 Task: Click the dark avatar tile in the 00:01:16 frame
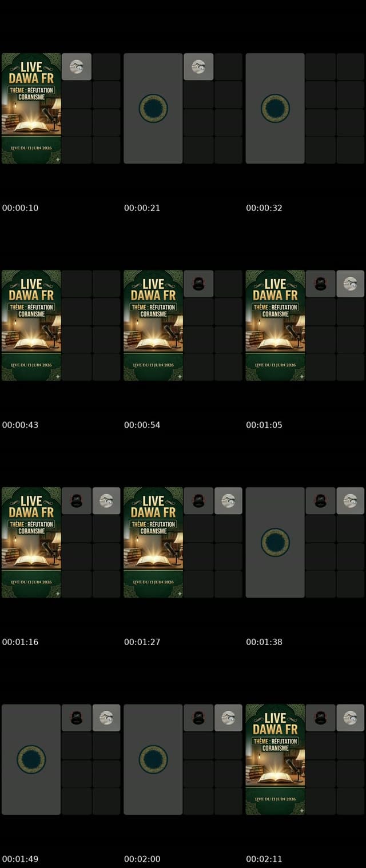pos(77,501)
